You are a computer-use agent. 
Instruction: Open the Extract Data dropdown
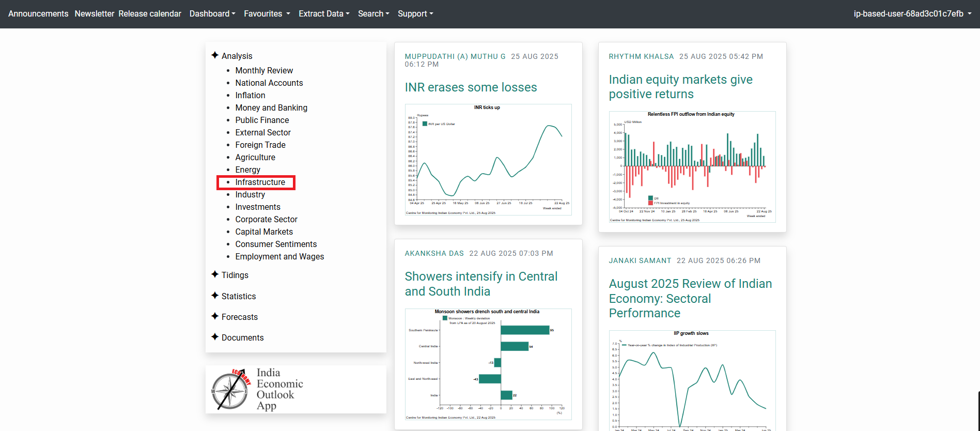[323, 14]
